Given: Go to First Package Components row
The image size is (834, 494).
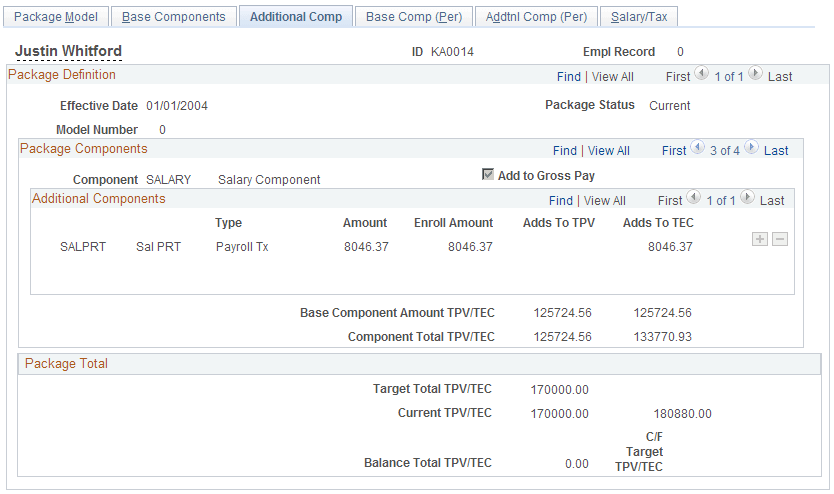Looking at the screenshot, I should [674, 150].
